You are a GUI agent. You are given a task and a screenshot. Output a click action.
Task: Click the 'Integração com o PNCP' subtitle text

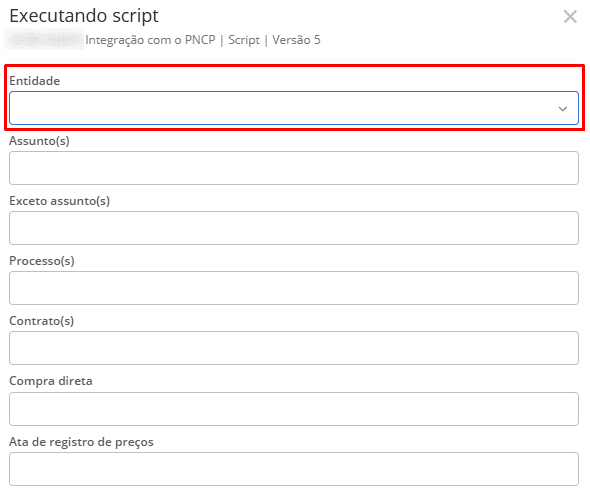pos(150,40)
